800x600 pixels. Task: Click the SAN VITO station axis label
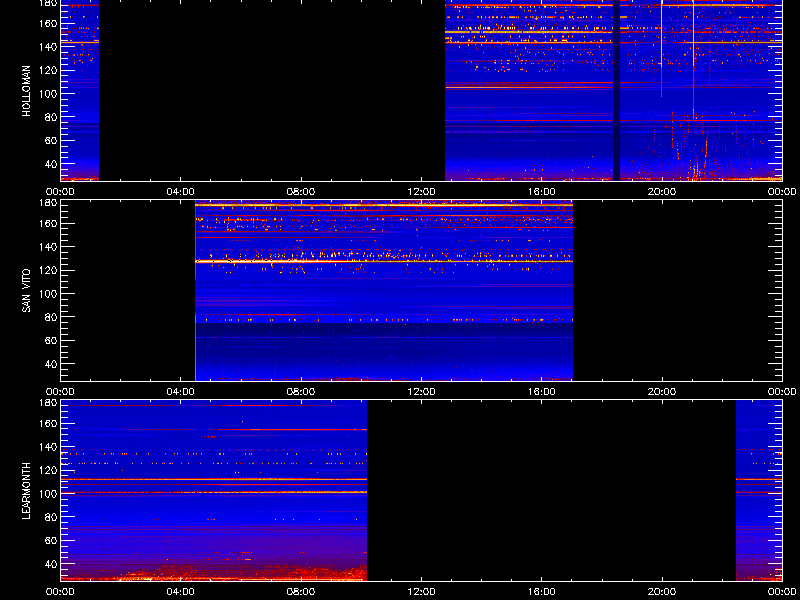[27, 291]
